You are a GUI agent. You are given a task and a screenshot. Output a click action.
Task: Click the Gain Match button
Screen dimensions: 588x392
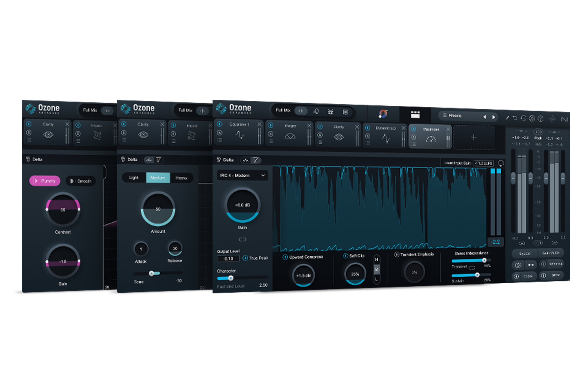(x=551, y=253)
